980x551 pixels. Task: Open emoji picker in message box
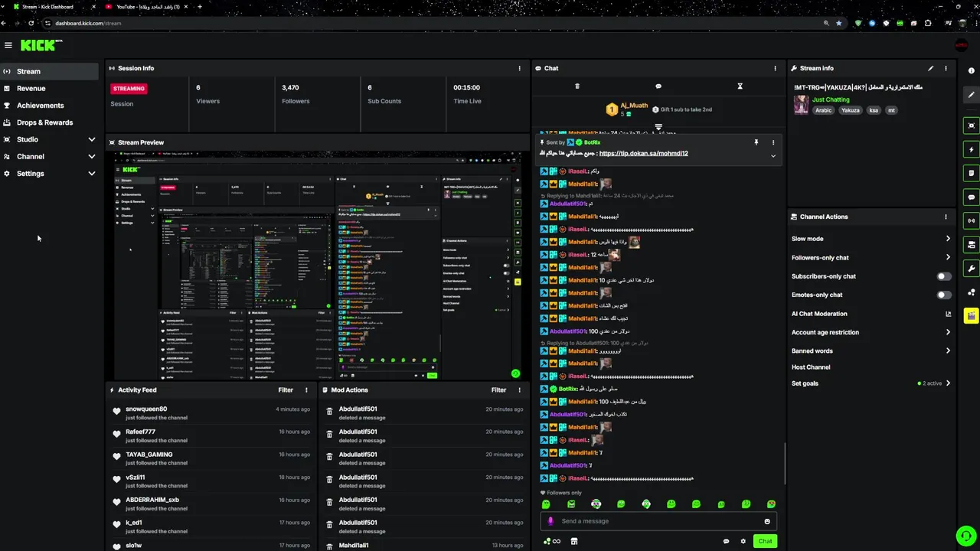pyautogui.click(x=767, y=521)
